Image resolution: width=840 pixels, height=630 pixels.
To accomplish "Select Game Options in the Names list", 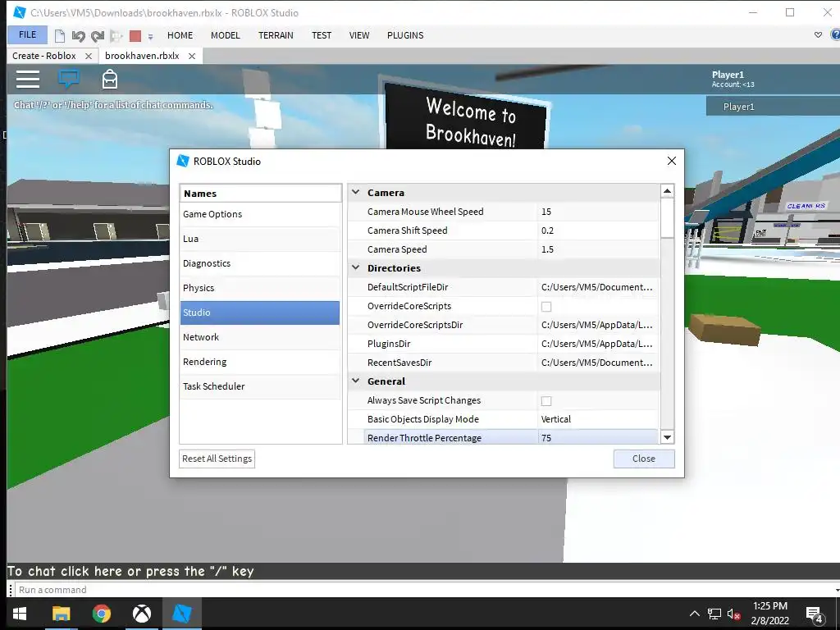I will coord(260,214).
